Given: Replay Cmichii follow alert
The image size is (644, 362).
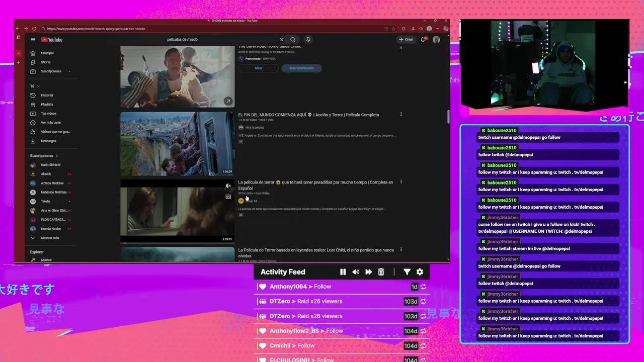Looking at the screenshot, I should (423, 346).
